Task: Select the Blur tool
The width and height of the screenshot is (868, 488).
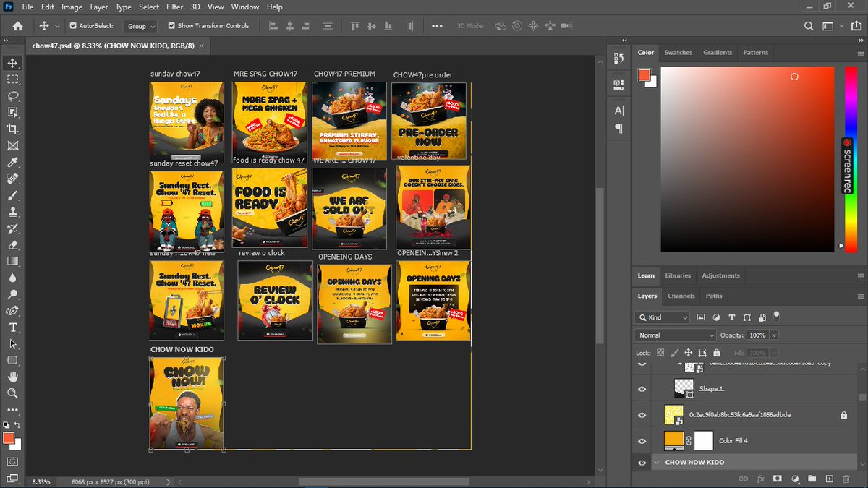Action: click(13, 278)
